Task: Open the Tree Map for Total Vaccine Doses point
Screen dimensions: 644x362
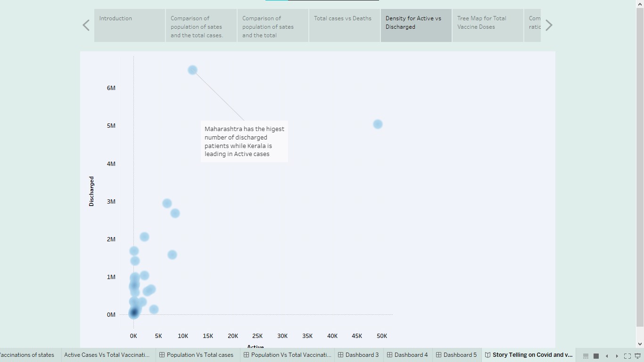Action: [487, 25]
